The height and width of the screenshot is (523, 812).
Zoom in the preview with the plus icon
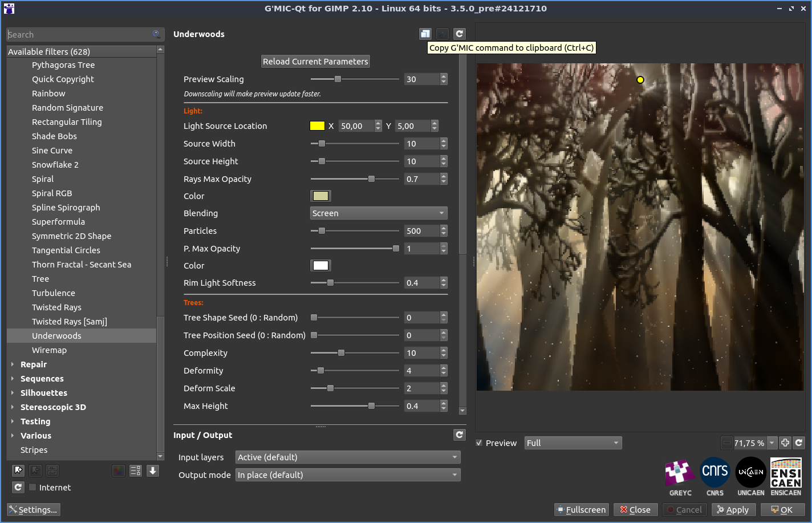(x=785, y=443)
